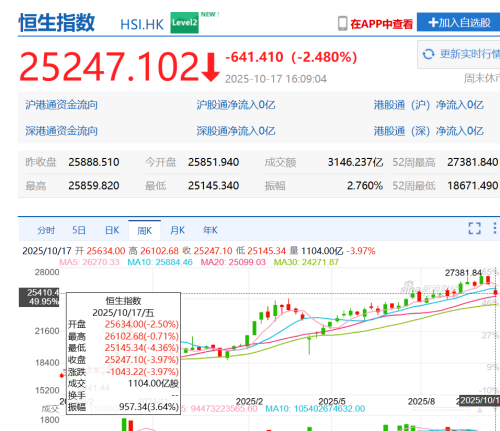Click the green Level2 badge icon

[184, 23]
